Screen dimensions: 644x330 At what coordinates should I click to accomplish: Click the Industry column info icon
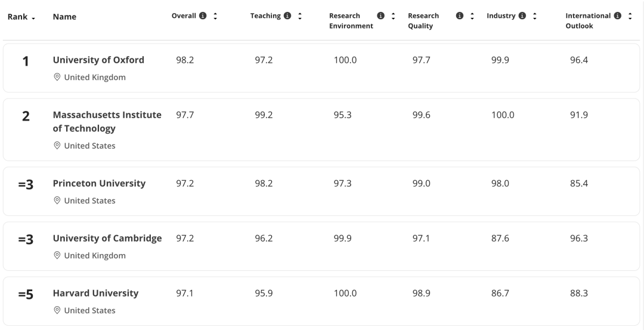(x=523, y=16)
